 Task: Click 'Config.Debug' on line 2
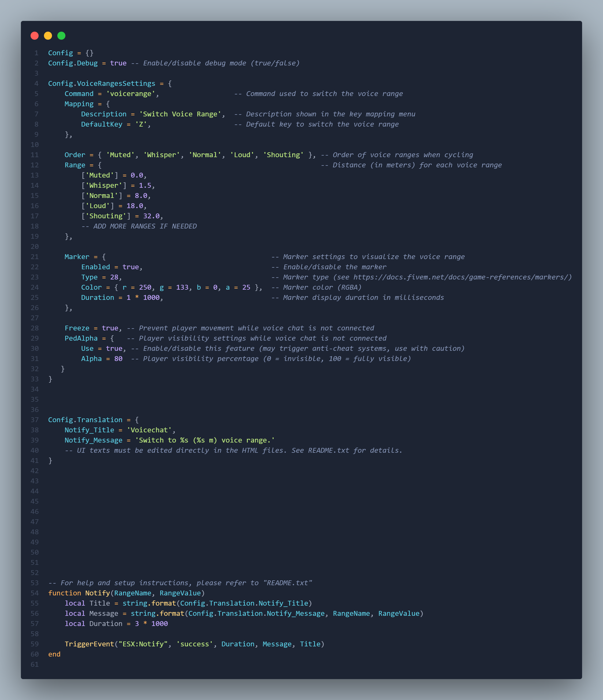point(73,63)
